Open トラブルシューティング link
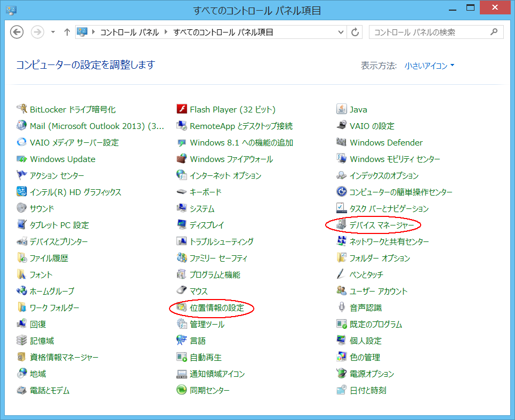This screenshot has height=420, width=515. 222,241
